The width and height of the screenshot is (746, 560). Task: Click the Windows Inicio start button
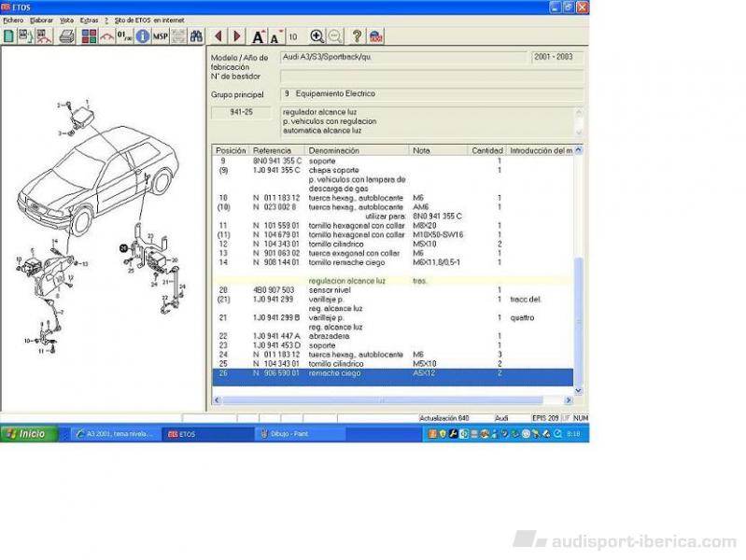28,434
